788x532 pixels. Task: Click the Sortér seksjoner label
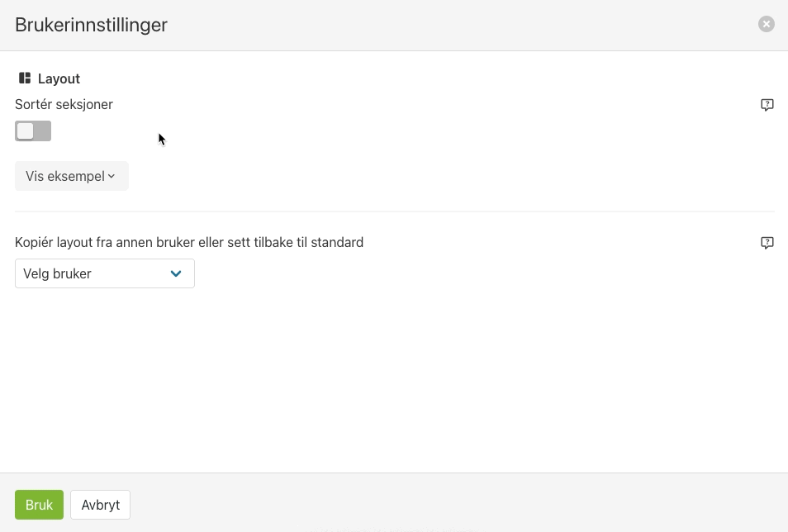[x=64, y=104]
